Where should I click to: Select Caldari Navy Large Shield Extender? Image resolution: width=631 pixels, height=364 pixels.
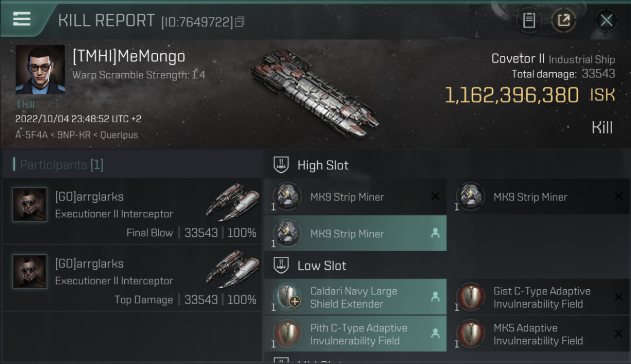coord(355,298)
